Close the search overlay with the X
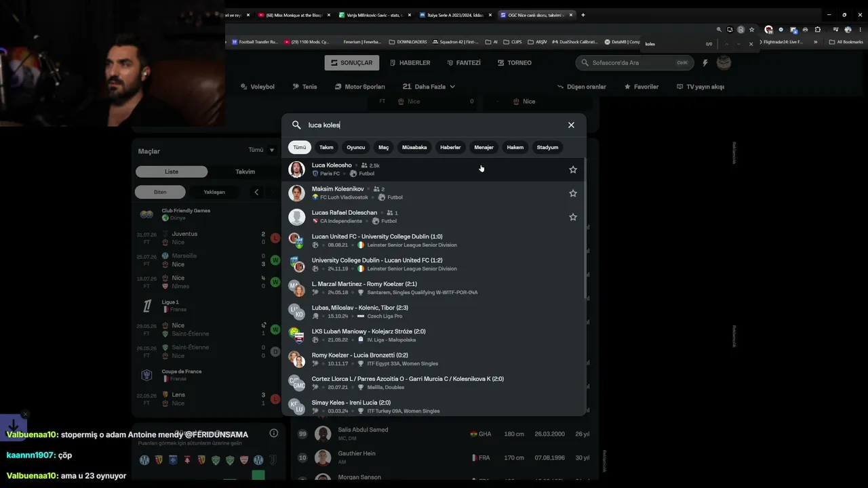The image size is (868, 488). tap(571, 125)
